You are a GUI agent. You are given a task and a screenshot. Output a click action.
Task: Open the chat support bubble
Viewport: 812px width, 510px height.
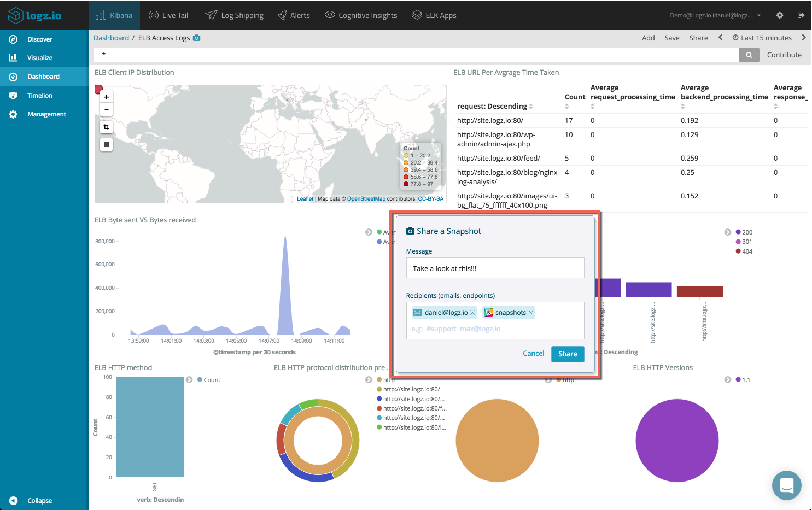787,485
